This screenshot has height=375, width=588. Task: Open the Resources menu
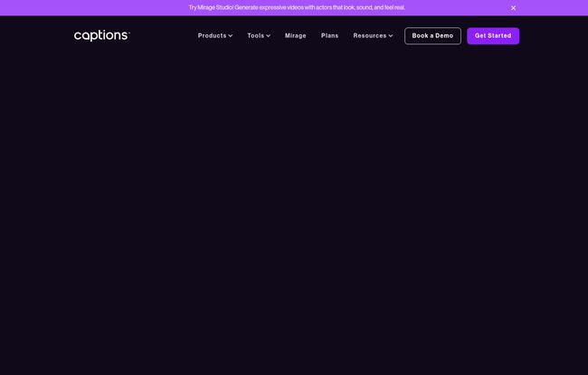370,36
